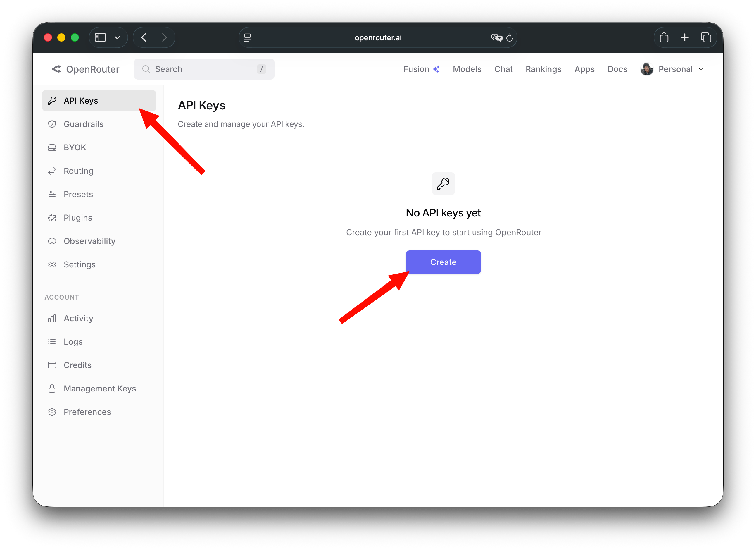Open the Share icon in toolbar
756x550 pixels.
[x=664, y=37]
